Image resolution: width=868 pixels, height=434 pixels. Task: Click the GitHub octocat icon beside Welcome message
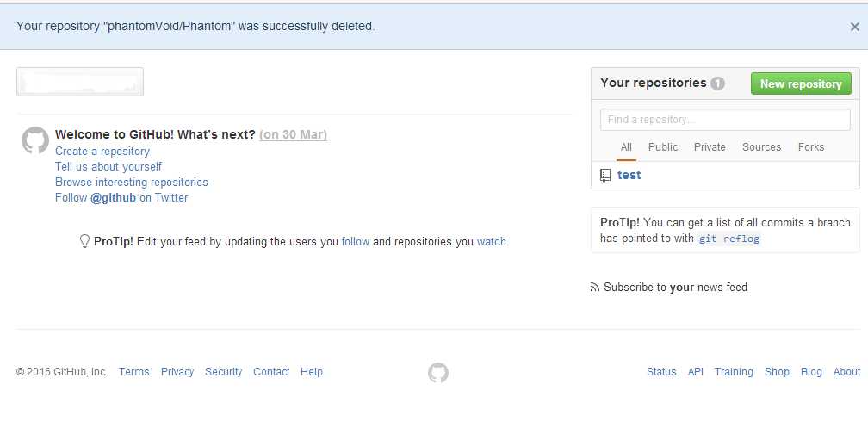[35, 140]
